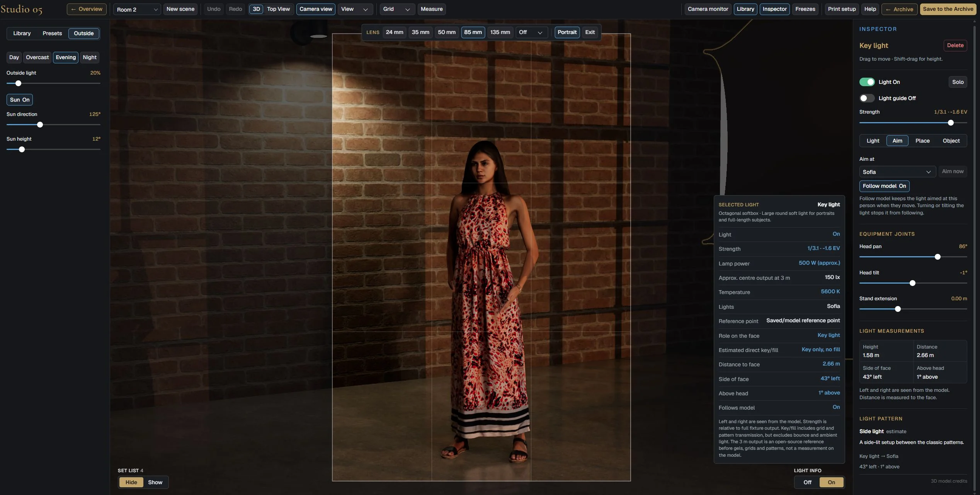Click the Undo button
The height and width of the screenshot is (495, 980).
tap(214, 9)
